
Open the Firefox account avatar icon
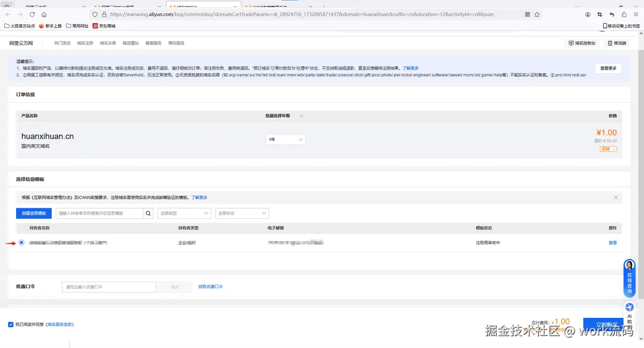coord(588,15)
